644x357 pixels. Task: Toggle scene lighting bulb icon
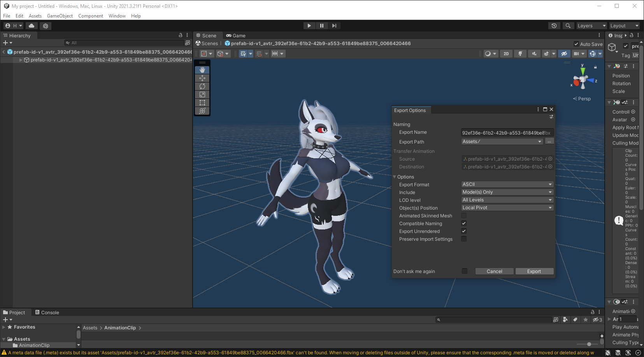point(520,54)
